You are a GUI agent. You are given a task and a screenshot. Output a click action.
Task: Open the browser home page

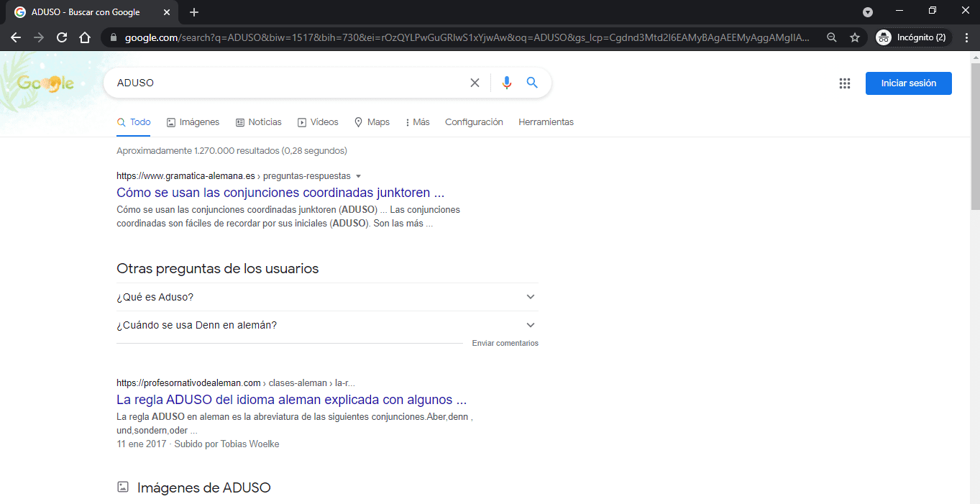point(85,37)
